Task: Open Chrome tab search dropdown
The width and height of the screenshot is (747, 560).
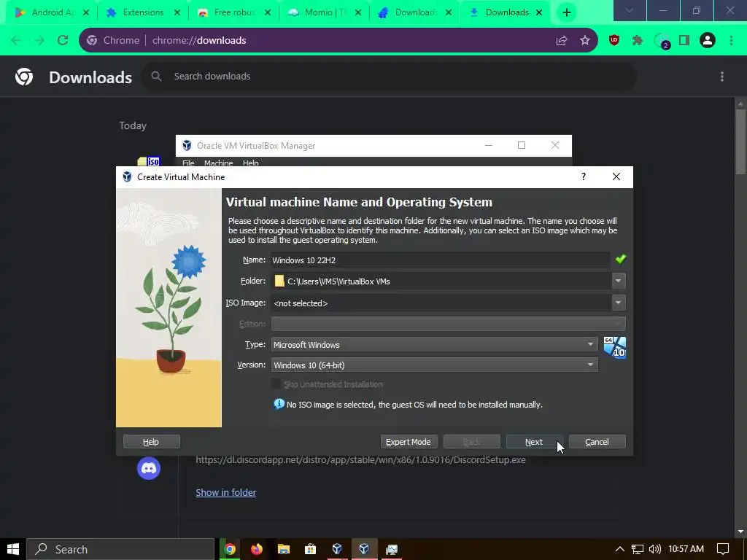Action: tap(630, 10)
